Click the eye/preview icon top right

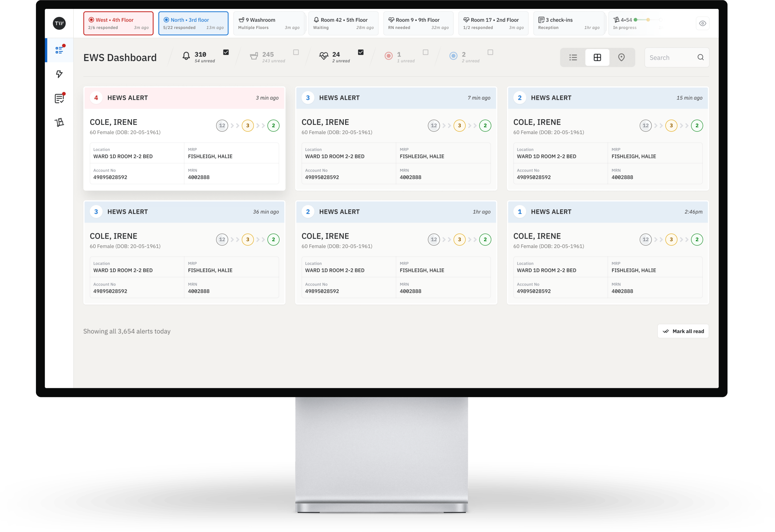pos(703,24)
